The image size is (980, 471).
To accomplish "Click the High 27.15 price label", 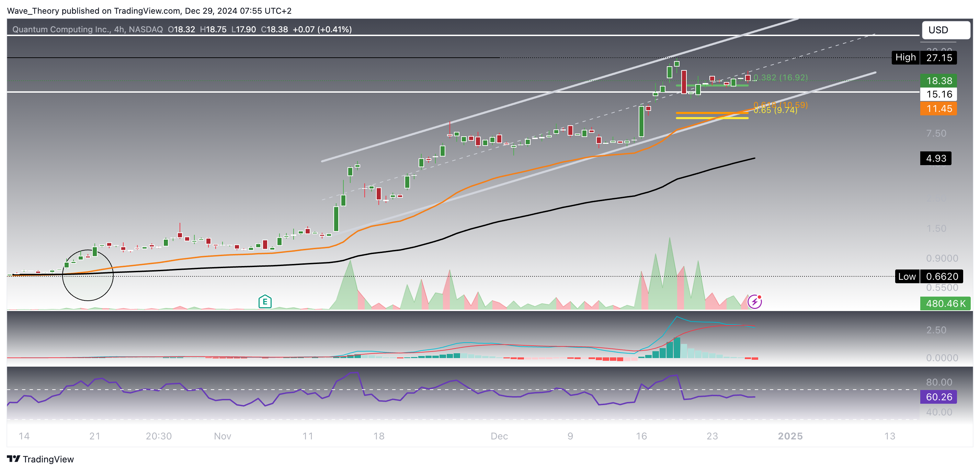I will [x=924, y=58].
